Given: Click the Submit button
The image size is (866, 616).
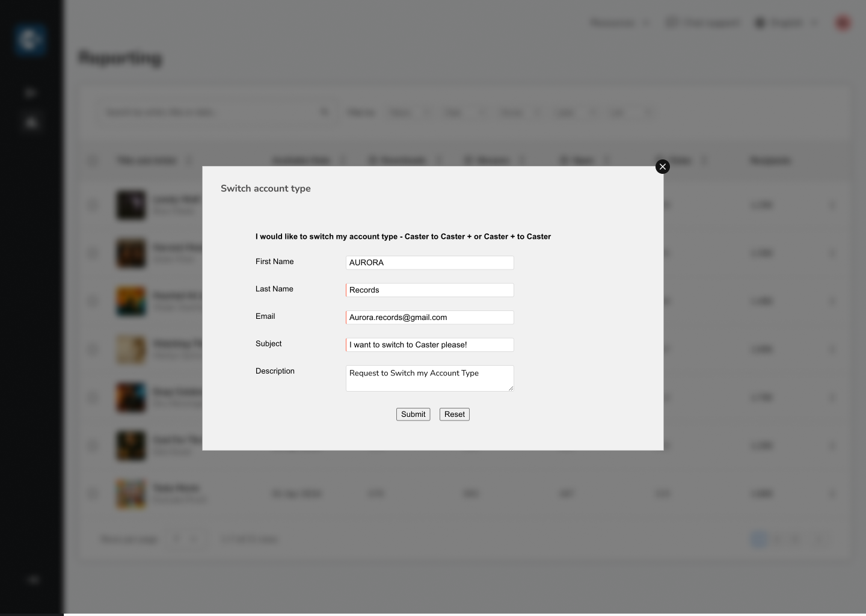Looking at the screenshot, I should coord(413,414).
